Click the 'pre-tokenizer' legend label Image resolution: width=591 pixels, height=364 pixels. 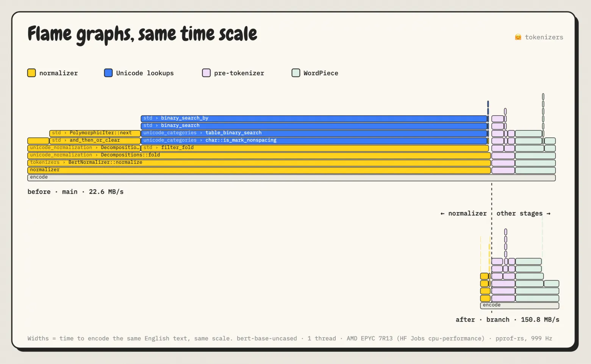pos(239,73)
